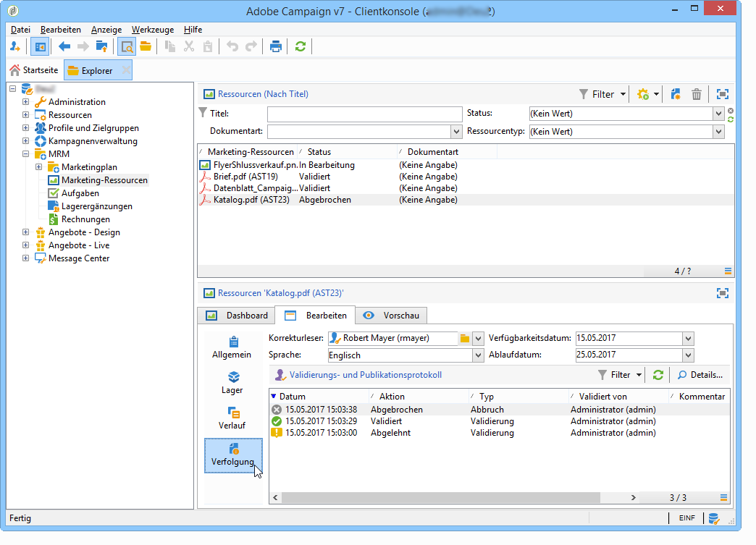756x545 pixels.
Task: Click the folder icon next to Korrekturleser field
Action: tap(465, 338)
